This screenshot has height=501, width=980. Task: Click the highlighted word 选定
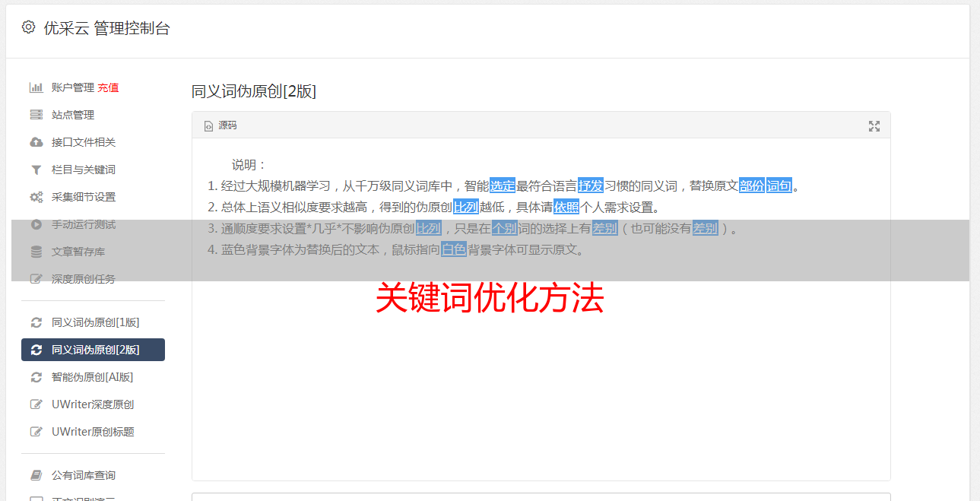(x=503, y=185)
